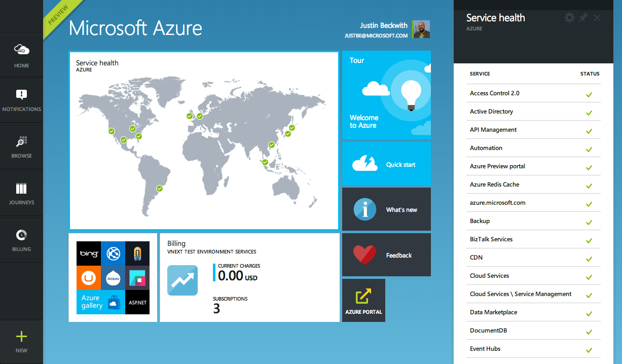Image resolution: width=622 pixels, height=364 pixels.
Task: Select the Active Directory service row
Action: pos(533,112)
